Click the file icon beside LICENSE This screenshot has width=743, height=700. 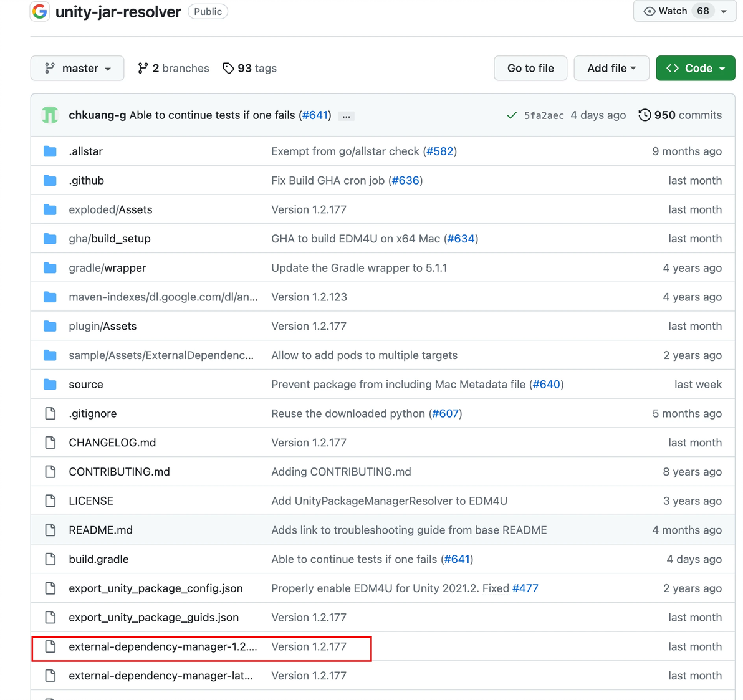tap(50, 501)
